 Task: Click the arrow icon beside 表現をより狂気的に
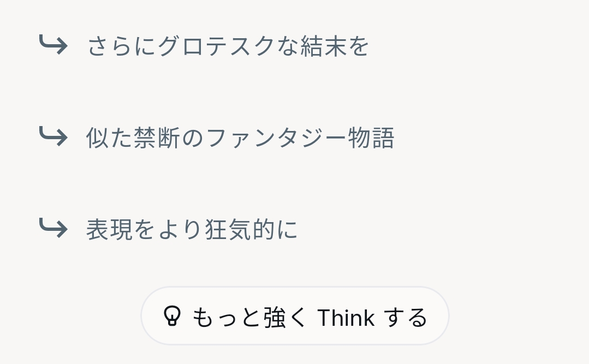pyautogui.click(x=53, y=228)
